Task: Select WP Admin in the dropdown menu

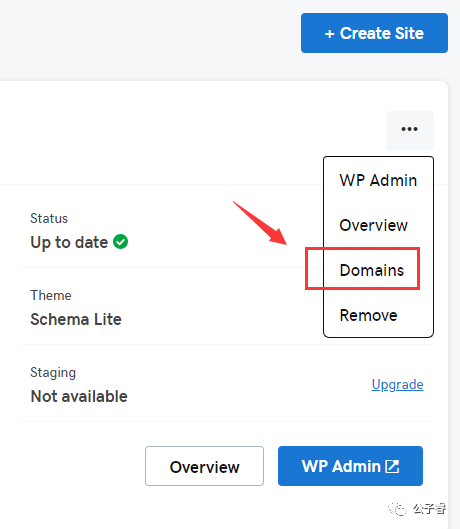Action: pyautogui.click(x=378, y=180)
